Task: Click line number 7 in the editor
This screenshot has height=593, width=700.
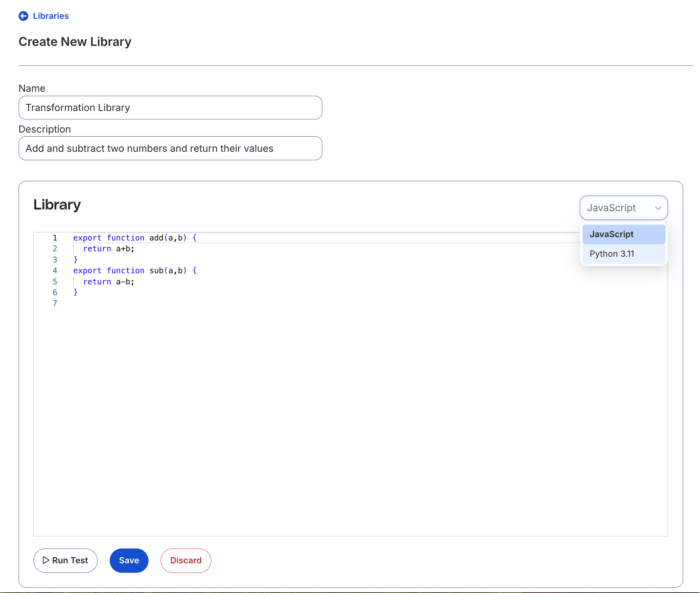Action: (55, 303)
